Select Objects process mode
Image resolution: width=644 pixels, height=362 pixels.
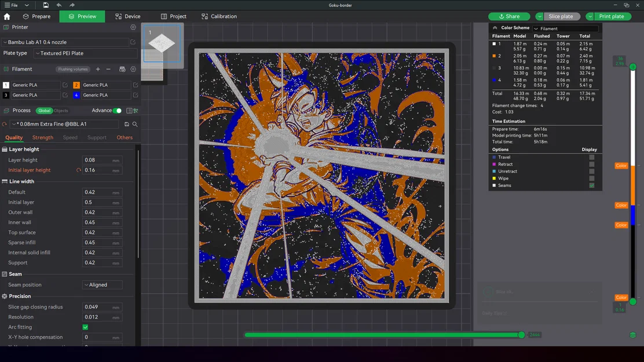(61, 111)
